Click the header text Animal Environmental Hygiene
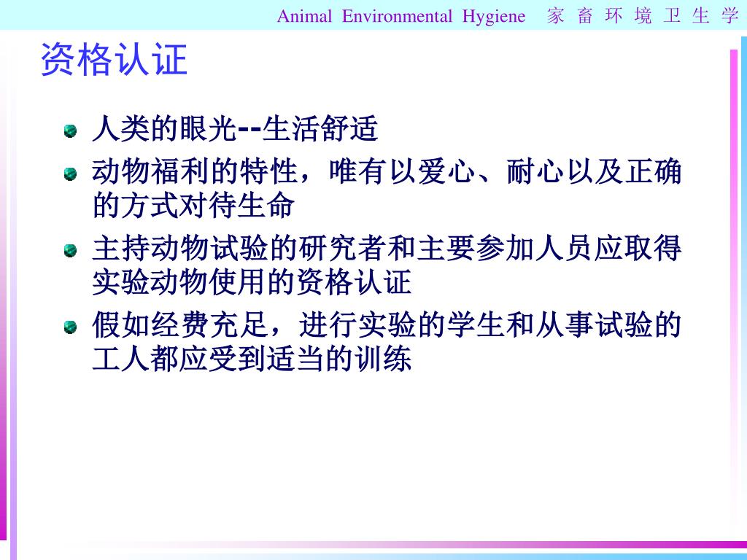This screenshot has height=560, width=747. tap(401, 16)
